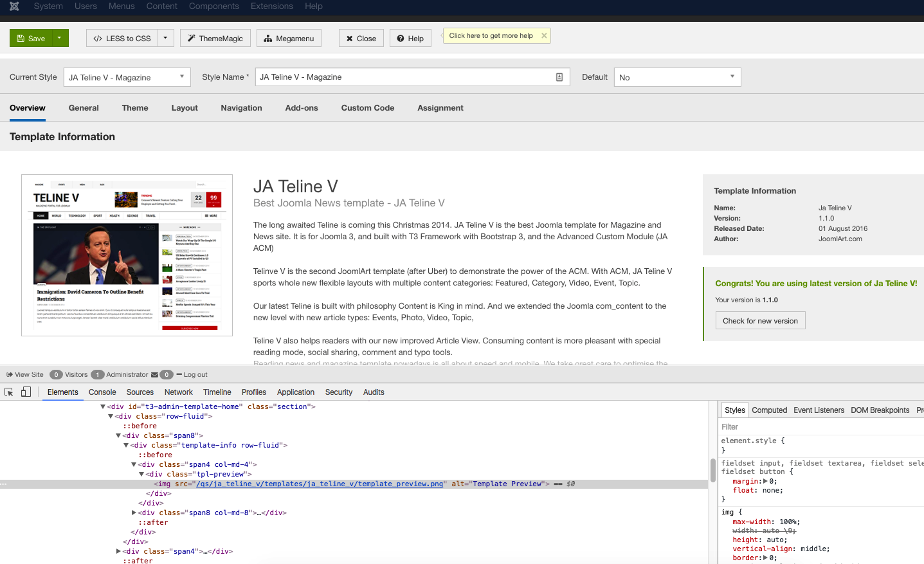Open the Help menu in top bar

click(x=314, y=6)
